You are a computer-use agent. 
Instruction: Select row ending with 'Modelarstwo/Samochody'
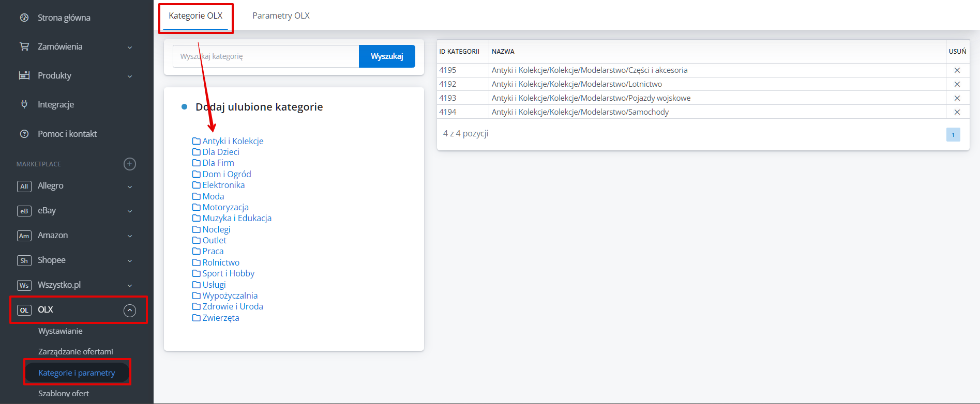pyautogui.click(x=703, y=112)
